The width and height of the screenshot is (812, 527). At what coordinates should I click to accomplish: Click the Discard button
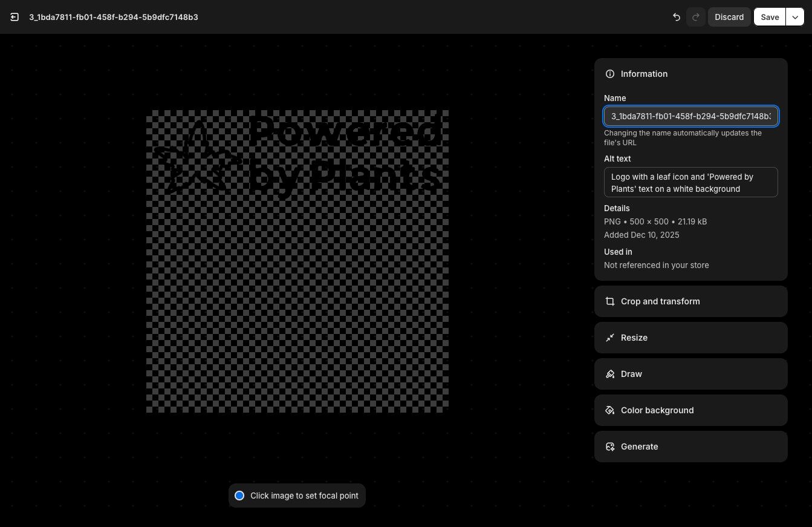729,17
